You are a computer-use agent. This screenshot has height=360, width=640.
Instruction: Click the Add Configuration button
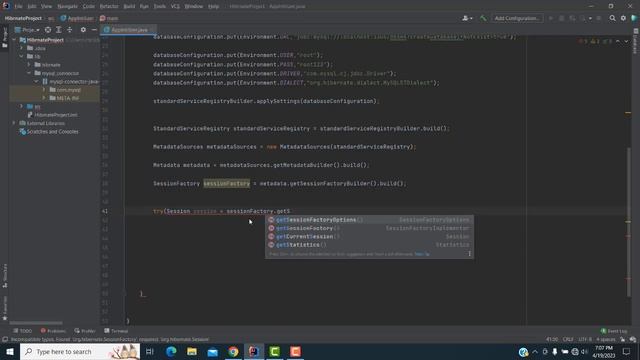(x=517, y=18)
